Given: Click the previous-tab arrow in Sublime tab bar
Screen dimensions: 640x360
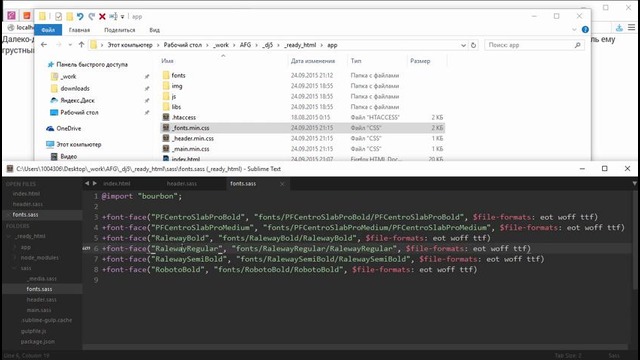Looking at the screenshot, I should 87,184.
